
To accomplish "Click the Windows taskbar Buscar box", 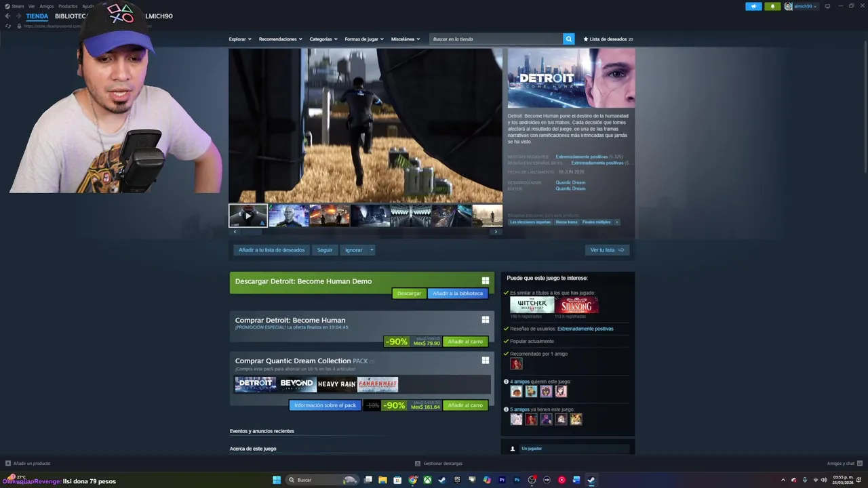I will (x=321, y=480).
